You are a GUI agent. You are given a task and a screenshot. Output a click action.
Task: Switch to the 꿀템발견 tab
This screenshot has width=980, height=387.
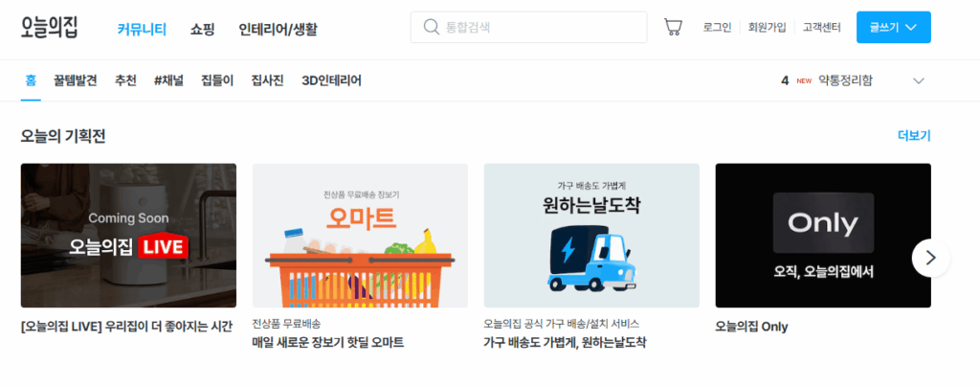(75, 80)
